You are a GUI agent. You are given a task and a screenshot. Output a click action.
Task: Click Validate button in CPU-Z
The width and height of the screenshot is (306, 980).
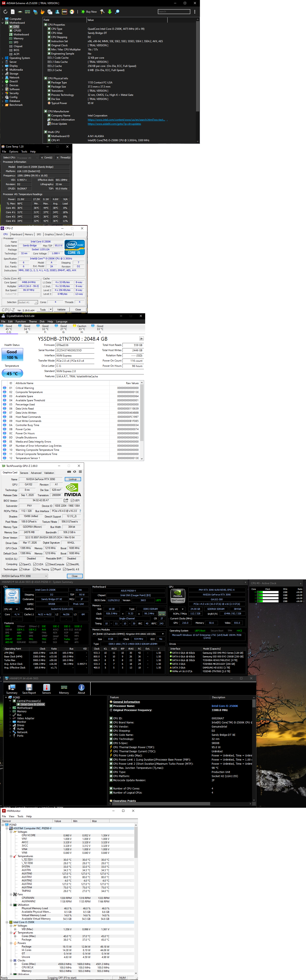tap(61, 310)
